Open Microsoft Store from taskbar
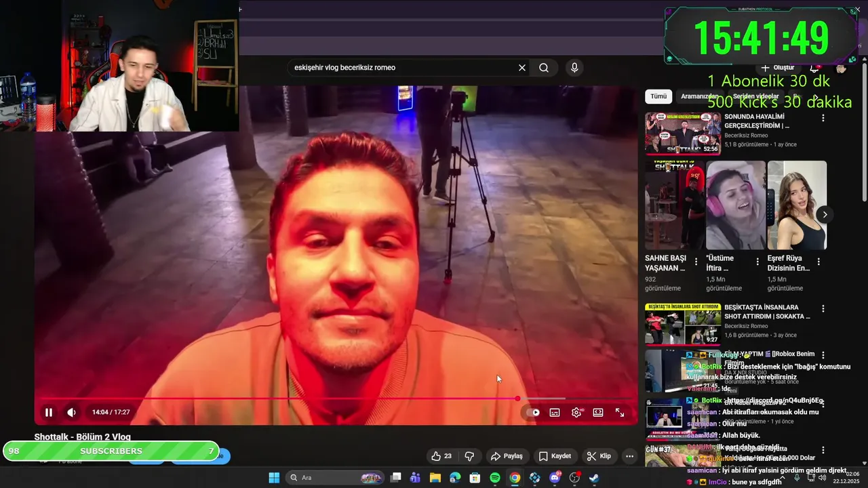The width and height of the screenshot is (868, 488). click(x=475, y=478)
